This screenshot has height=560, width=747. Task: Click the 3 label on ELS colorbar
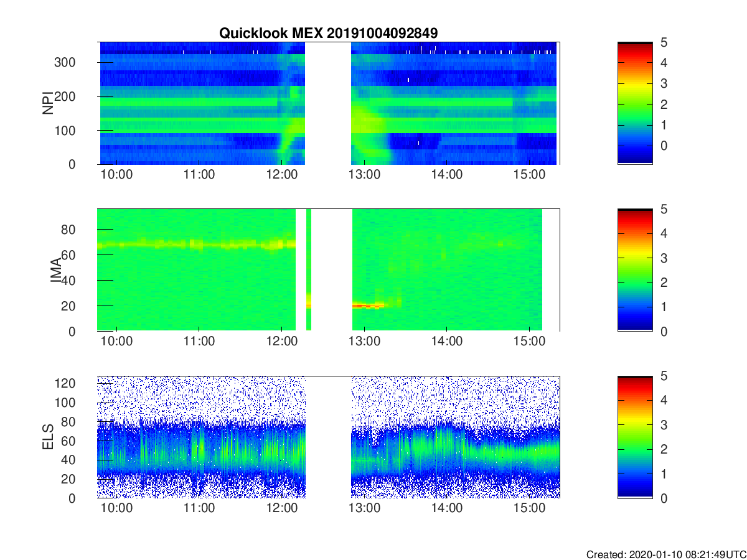663,425
